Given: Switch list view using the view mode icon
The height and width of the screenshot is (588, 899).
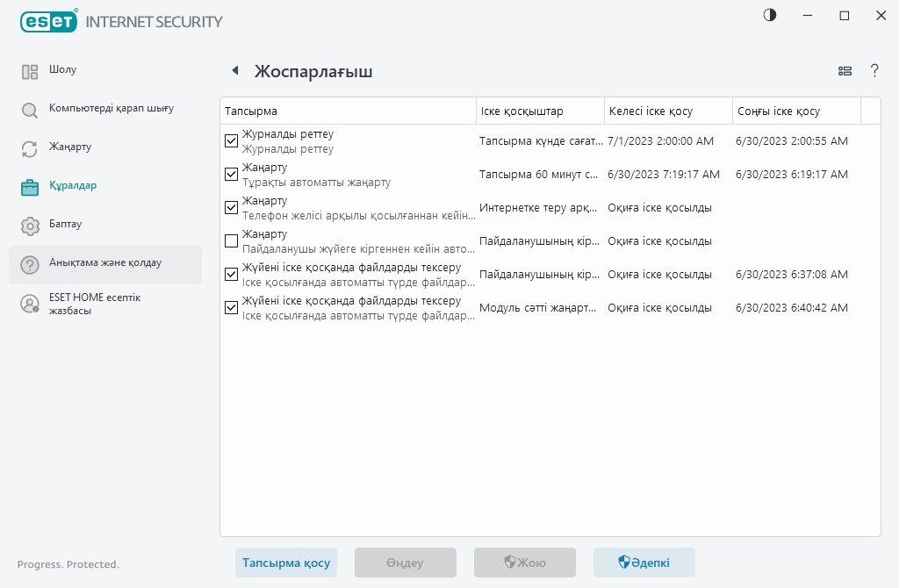Looking at the screenshot, I should (x=845, y=71).
